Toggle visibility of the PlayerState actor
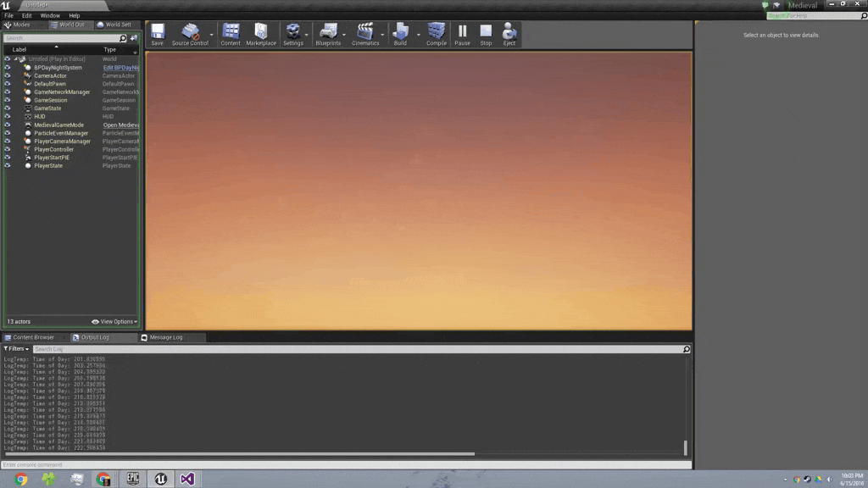 tap(8, 166)
